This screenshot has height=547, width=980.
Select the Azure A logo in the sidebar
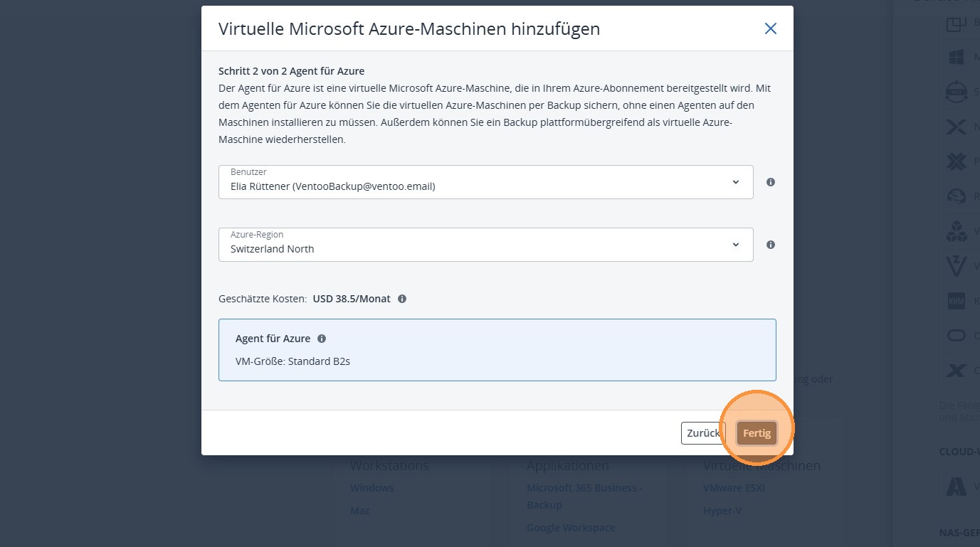click(x=956, y=487)
